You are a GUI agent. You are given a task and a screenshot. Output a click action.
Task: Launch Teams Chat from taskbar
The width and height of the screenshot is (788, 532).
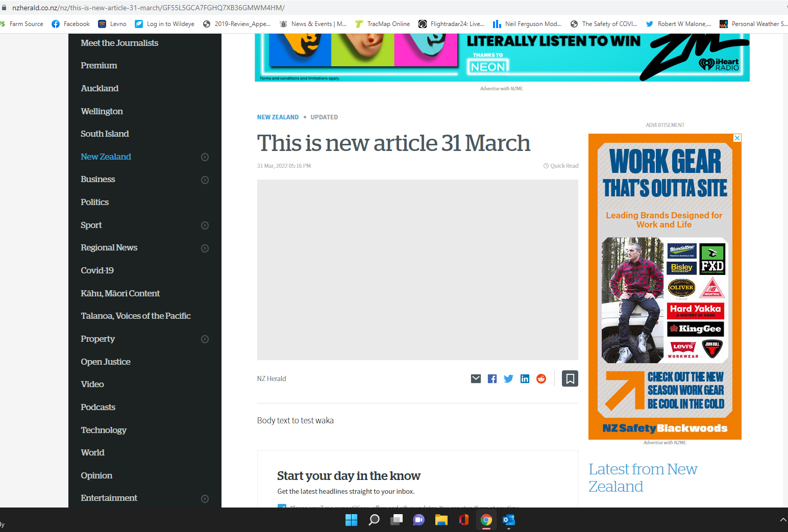pos(419,520)
